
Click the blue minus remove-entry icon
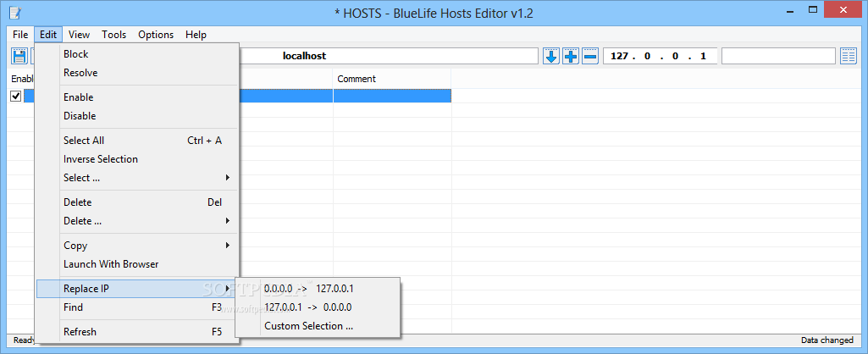590,56
